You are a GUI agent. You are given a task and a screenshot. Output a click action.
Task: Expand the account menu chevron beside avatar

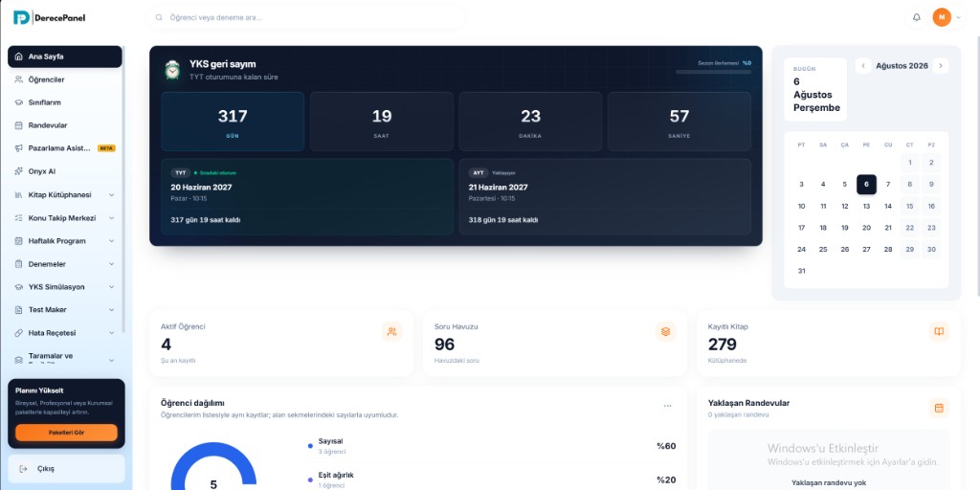pos(959,17)
